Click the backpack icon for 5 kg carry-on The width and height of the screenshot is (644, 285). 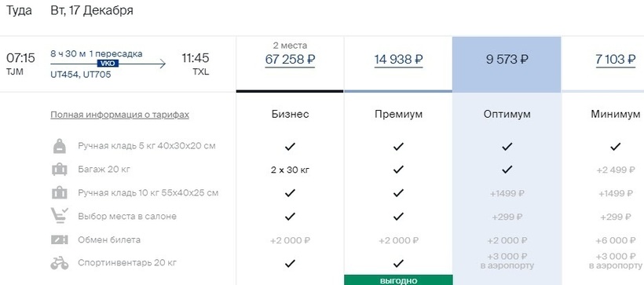pyautogui.click(x=60, y=146)
